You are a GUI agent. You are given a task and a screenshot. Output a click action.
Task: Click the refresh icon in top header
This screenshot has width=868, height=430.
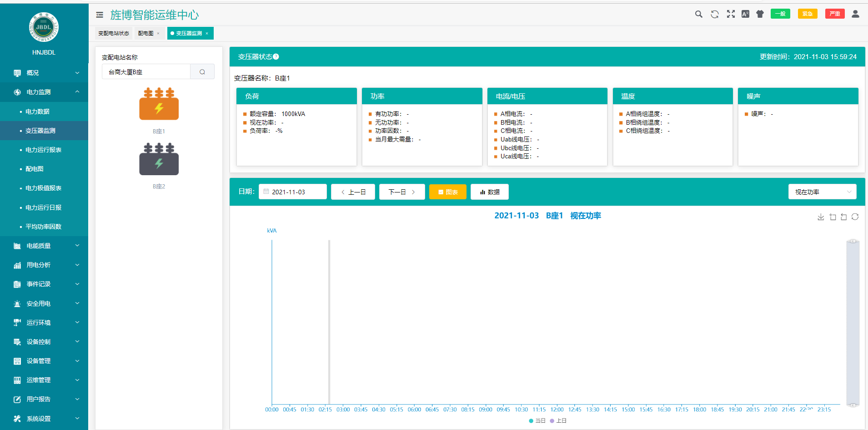click(715, 14)
